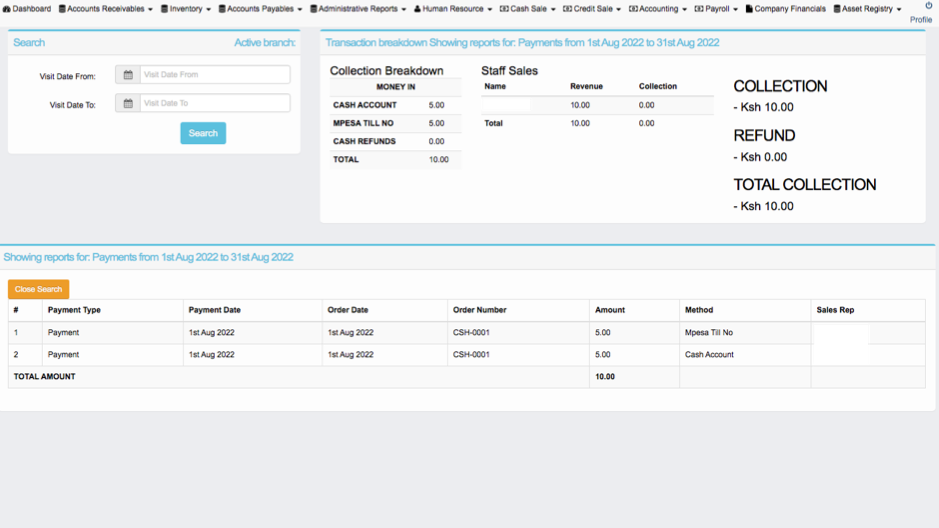Click the Dashboard icon in navbar
939x528 pixels.
click(7, 9)
